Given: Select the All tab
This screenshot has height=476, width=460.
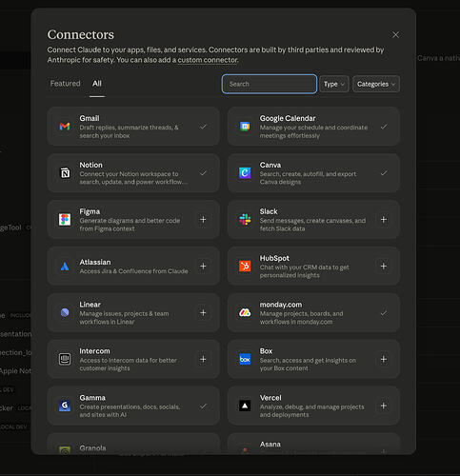Looking at the screenshot, I should [x=97, y=84].
